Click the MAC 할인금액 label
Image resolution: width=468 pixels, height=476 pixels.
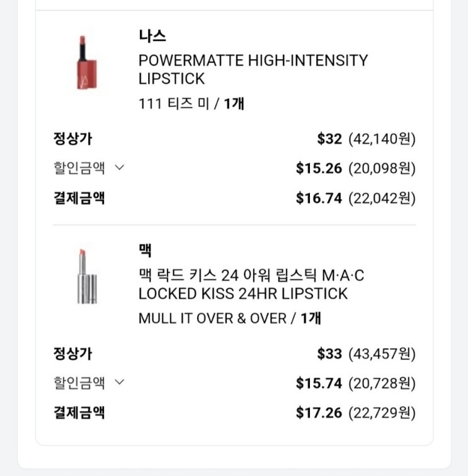79,383
